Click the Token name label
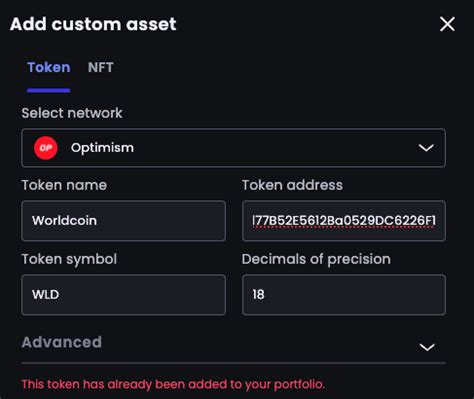474x399 pixels. [x=64, y=185]
